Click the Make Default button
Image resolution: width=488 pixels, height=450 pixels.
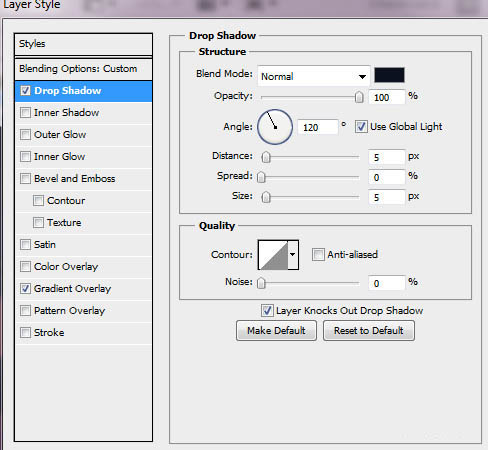click(276, 331)
